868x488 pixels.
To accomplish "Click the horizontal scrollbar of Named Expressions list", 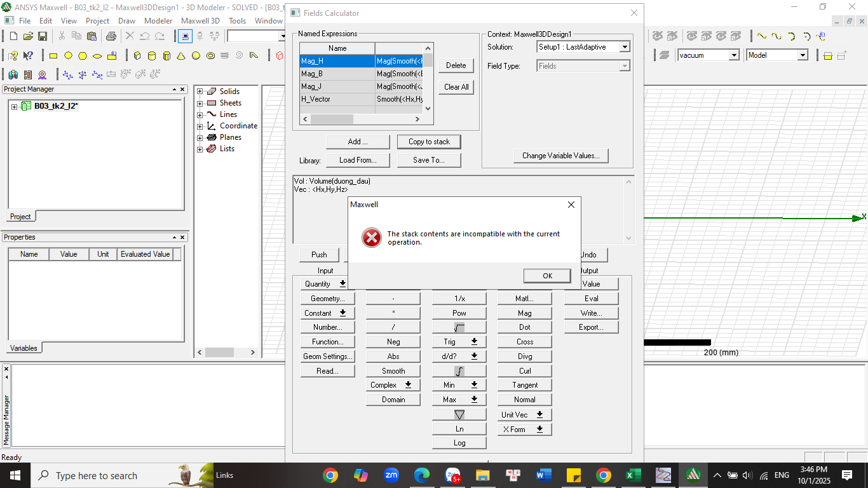I will [361, 119].
